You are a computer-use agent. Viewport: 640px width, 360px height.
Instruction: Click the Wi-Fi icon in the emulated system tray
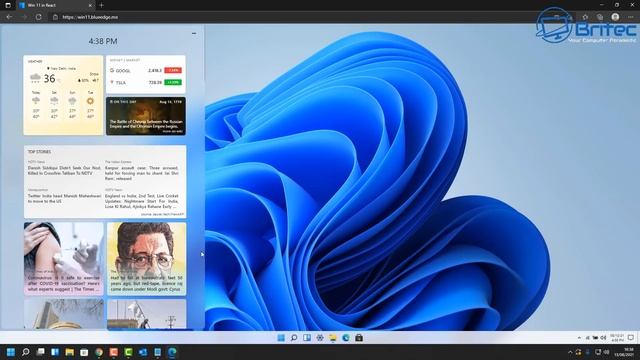[x=588, y=338]
